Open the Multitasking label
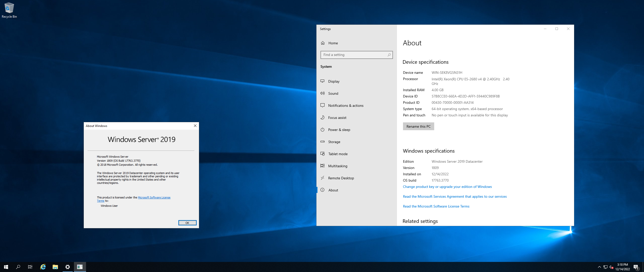The width and height of the screenshot is (644, 272). point(338,166)
